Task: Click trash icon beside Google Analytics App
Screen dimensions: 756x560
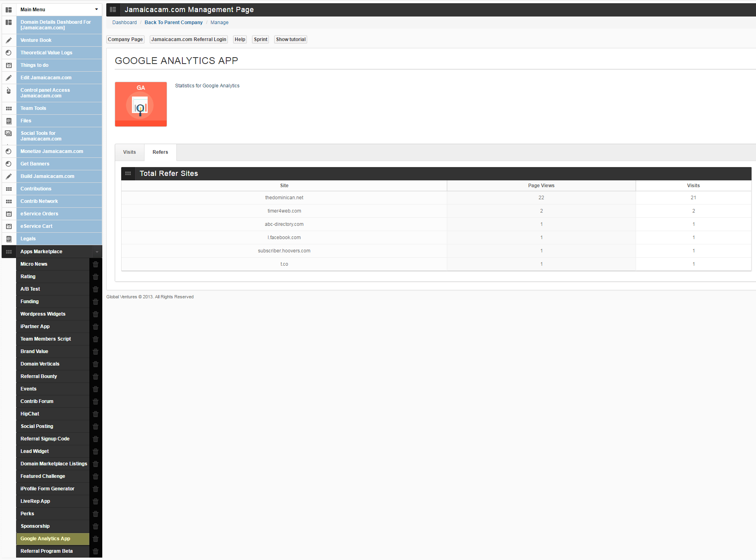Action: (95, 539)
